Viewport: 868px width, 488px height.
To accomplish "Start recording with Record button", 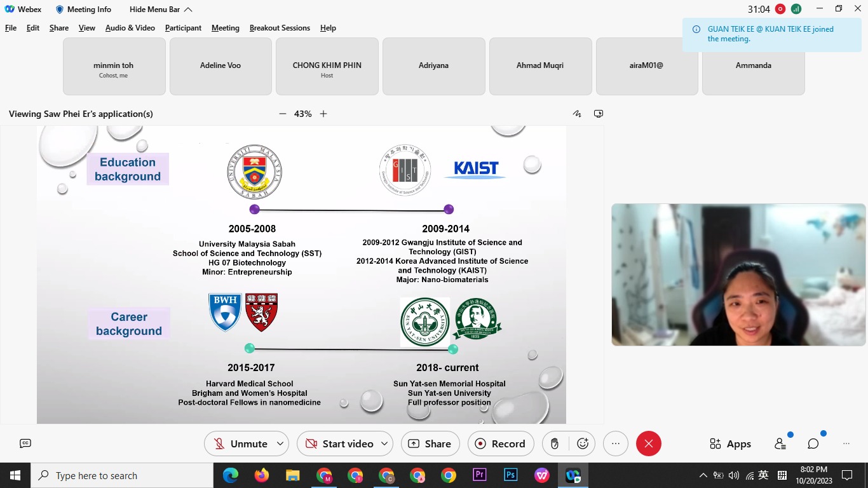I will (501, 444).
